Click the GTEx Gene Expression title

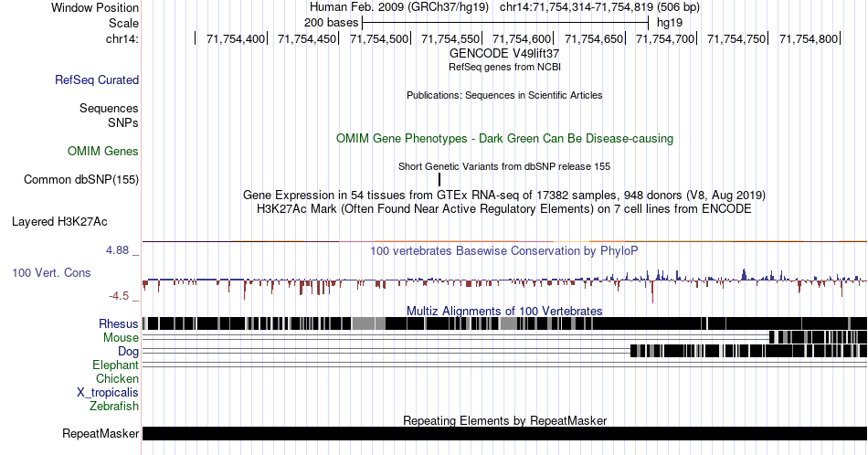pyautogui.click(x=504, y=195)
